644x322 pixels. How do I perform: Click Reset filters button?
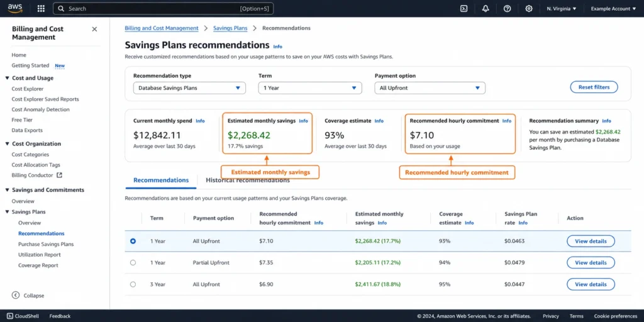594,87
